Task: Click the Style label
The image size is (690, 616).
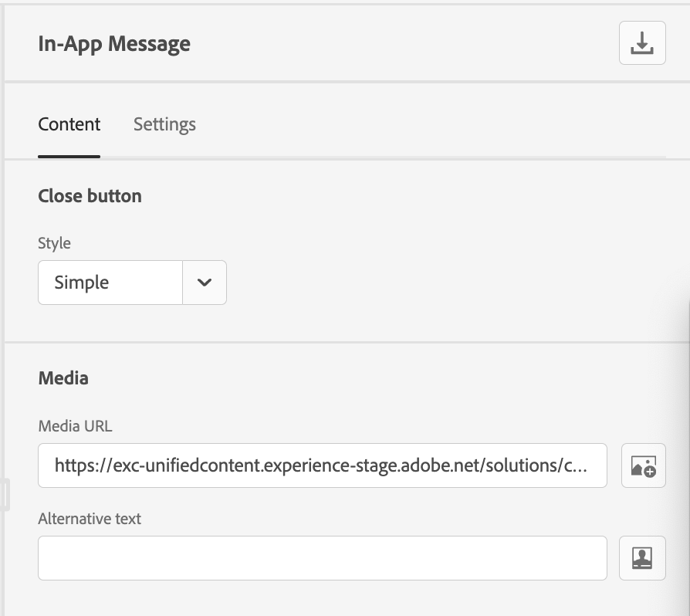Action: tap(54, 243)
